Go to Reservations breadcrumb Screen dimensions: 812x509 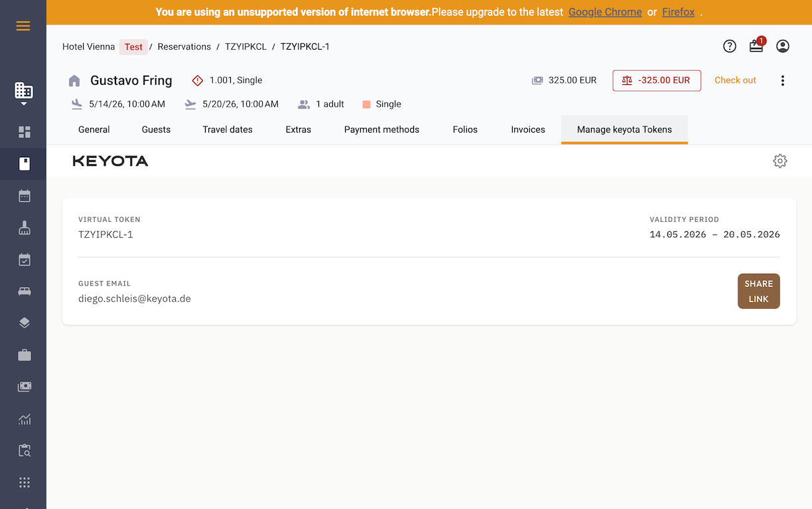pos(184,46)
